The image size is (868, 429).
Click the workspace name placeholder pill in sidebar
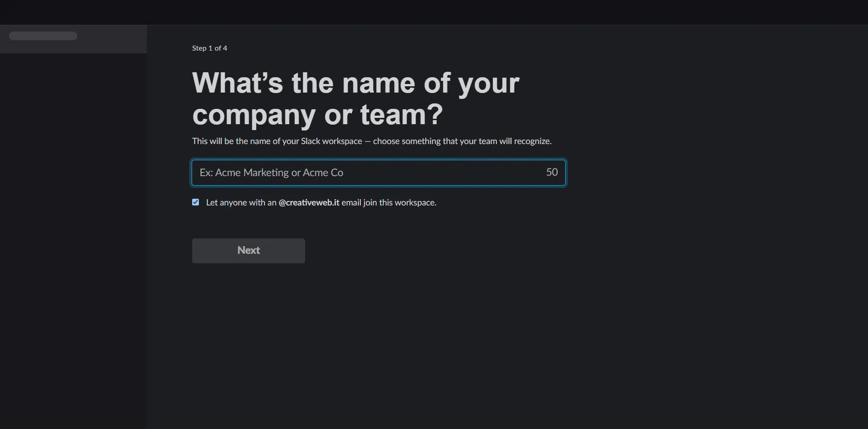[43, 36]
